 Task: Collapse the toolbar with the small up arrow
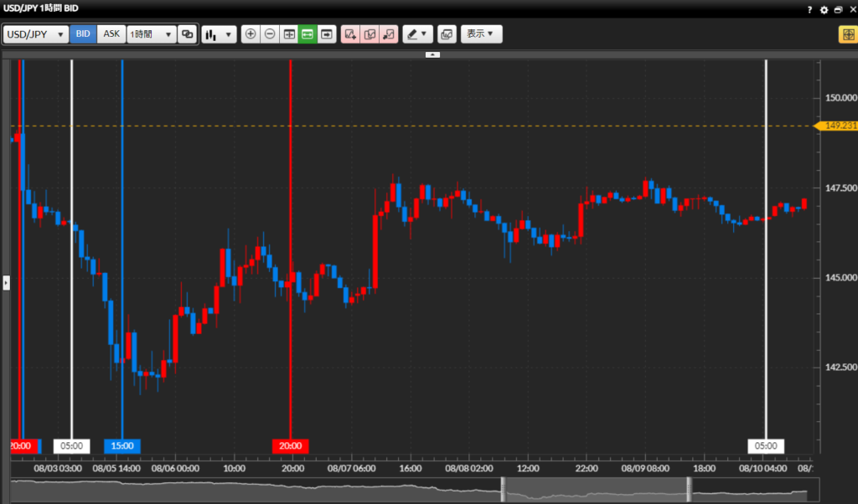click(x=432, y=54)
